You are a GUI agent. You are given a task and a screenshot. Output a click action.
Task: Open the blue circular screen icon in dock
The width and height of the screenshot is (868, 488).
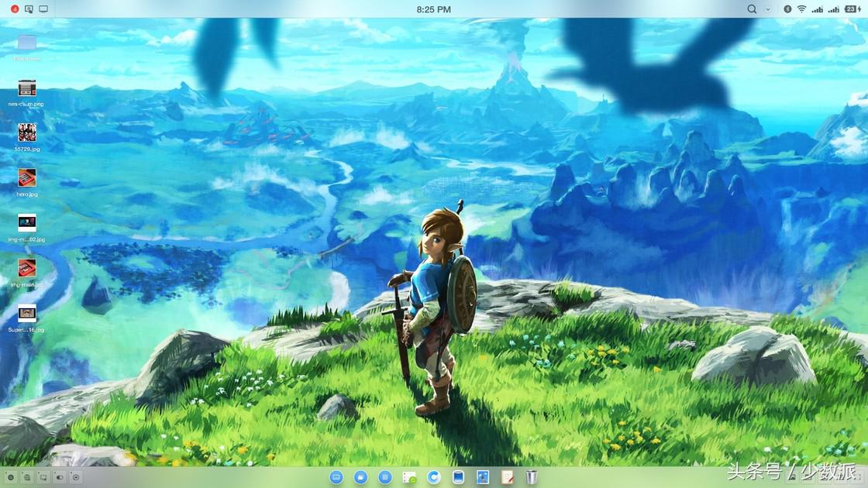(x=336, y=477)
